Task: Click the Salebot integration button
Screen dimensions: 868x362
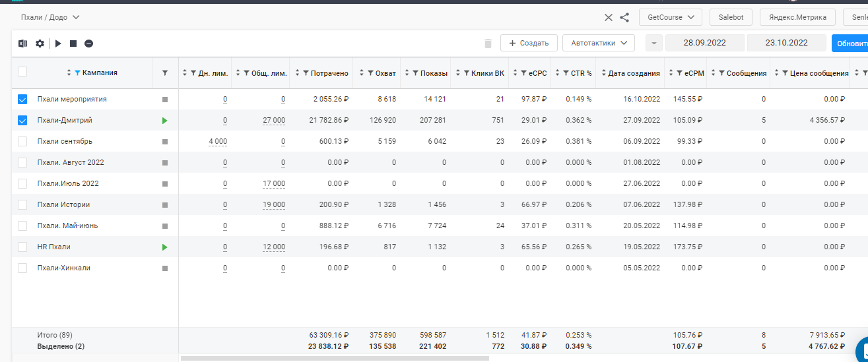Action: (731, 17)
